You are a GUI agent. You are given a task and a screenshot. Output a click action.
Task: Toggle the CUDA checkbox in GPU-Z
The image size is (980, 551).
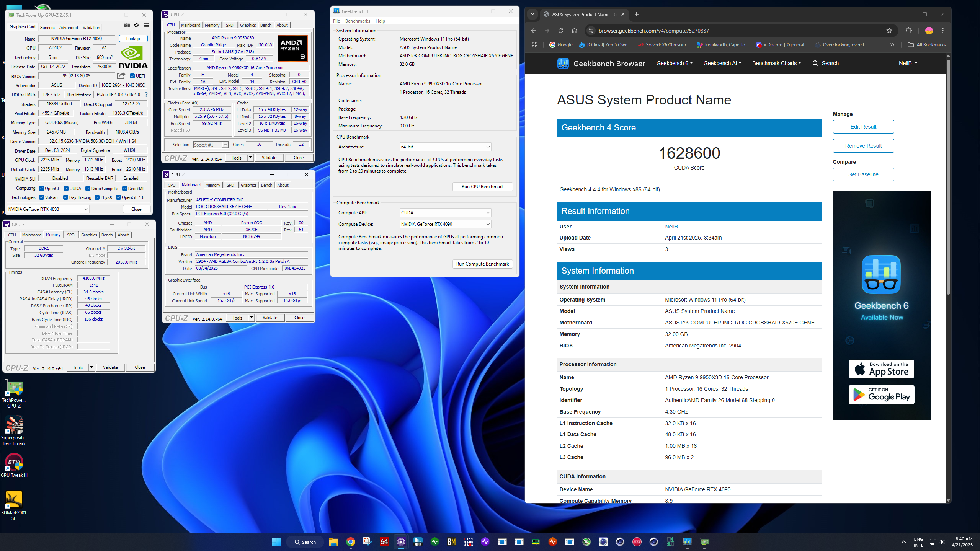point(66,189)
